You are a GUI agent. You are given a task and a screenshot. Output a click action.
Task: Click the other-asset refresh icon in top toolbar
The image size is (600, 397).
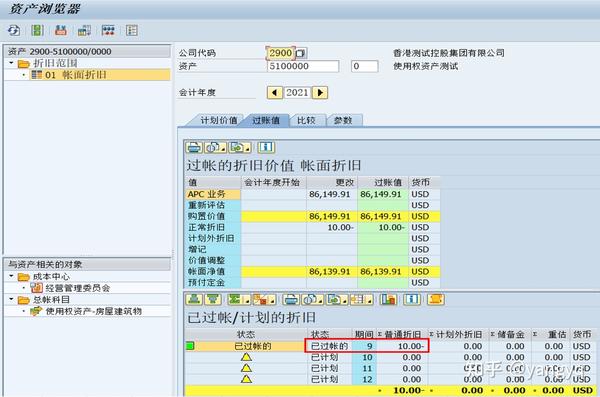(x=14, y=30)
